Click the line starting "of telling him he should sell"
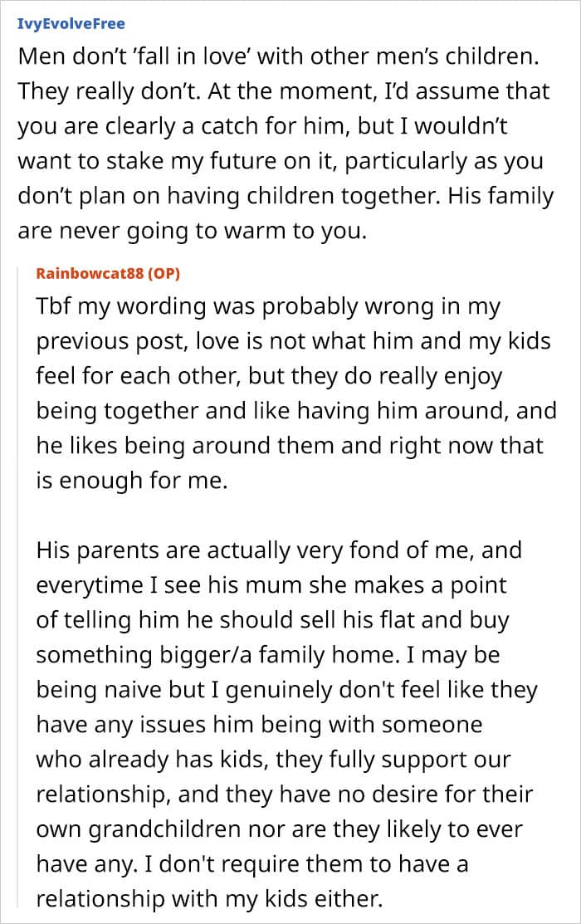 (x=272, y=619)
